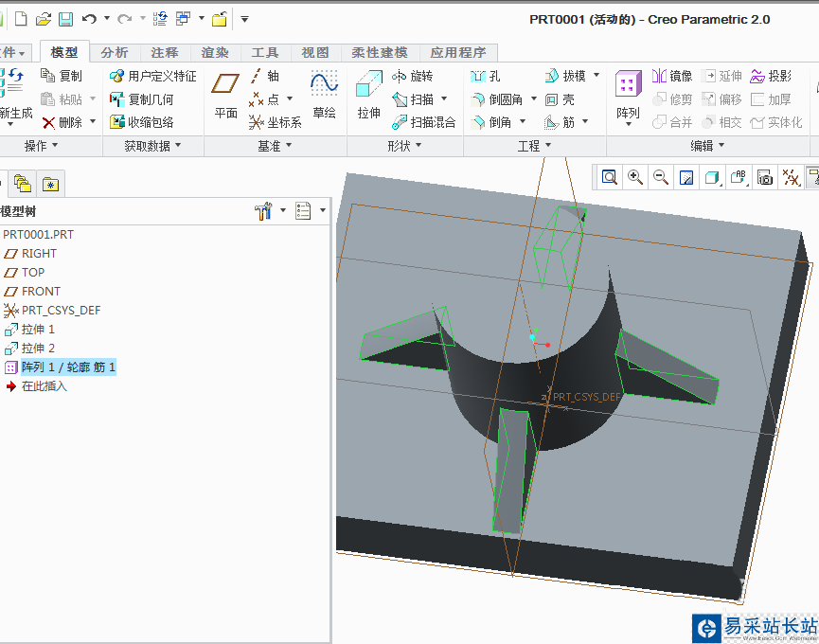The width and height of the screenshot is (819, 644).
Task: Click the 镜像 (Mirror) tool
Action: [672, 76]
